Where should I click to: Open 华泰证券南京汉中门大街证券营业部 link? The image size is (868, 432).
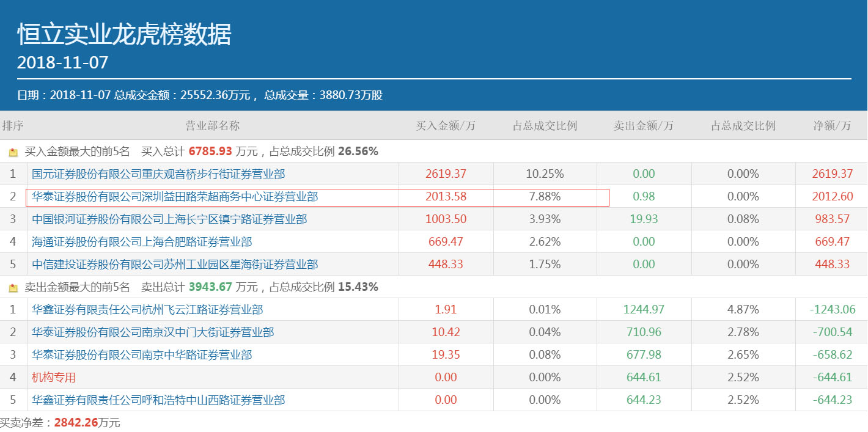pos(153,332)
